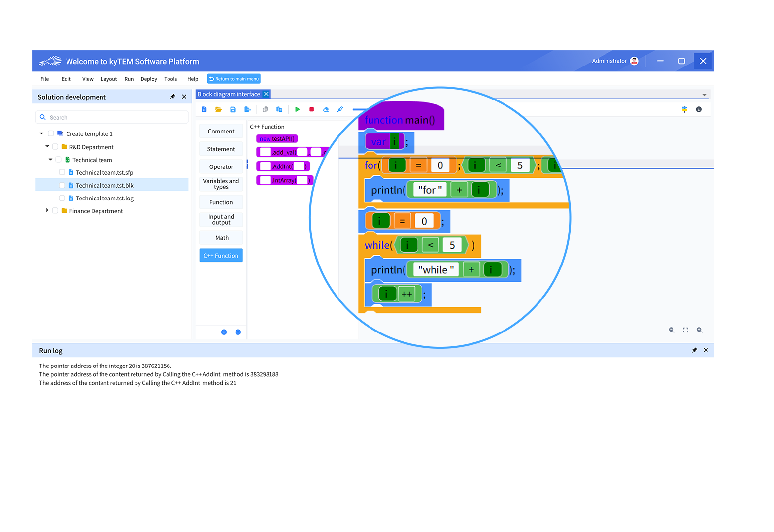
Task: Check the box for Technical team.tst.sfp
Action: click(62, 172)
